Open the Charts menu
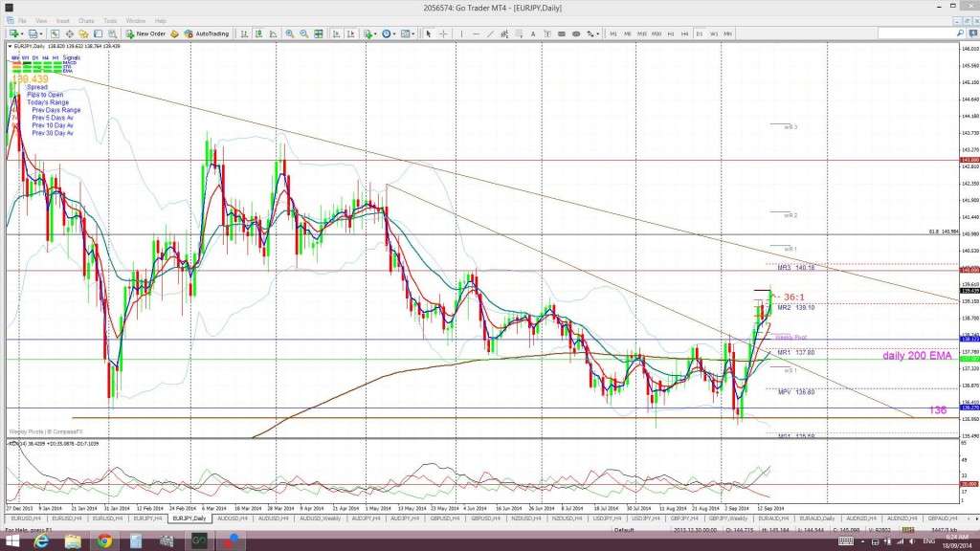The width and height of the screenshot is (980, 551). (86, 21)
